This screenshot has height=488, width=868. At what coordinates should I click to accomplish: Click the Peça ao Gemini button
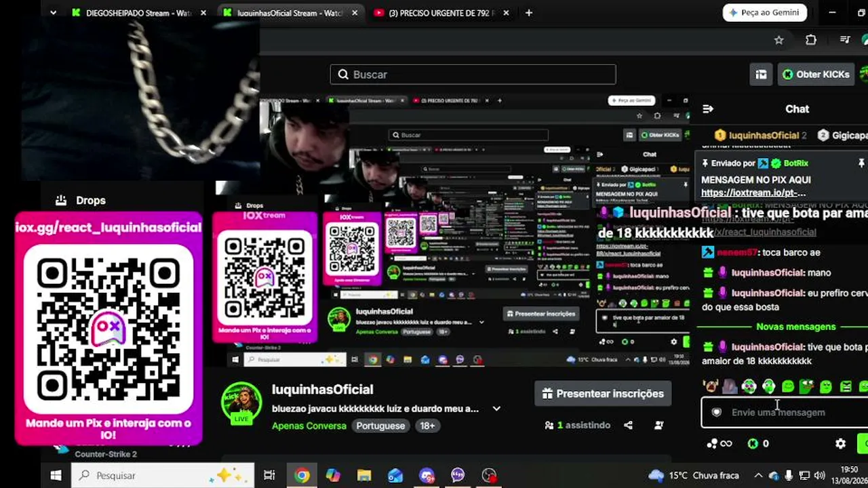[x=765, y=12]
